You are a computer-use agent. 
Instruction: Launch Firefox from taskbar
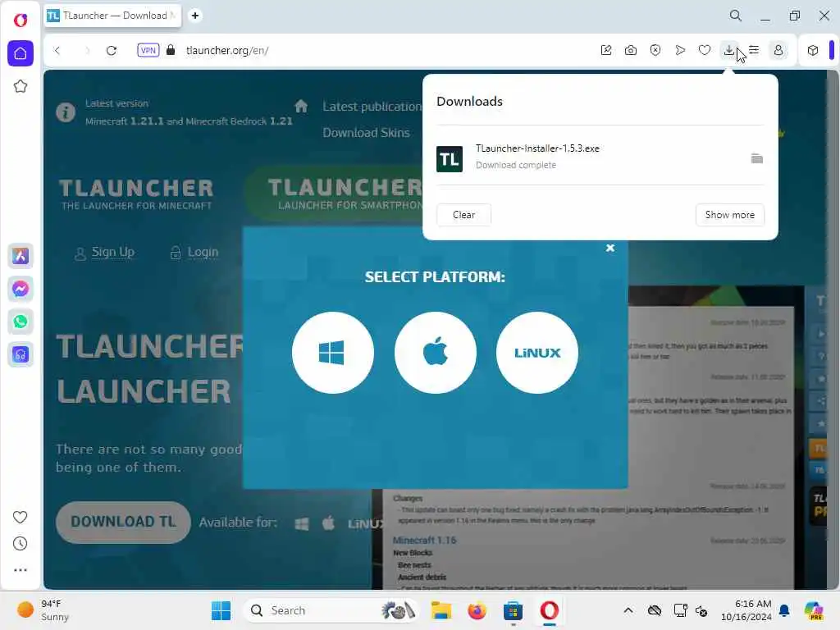pos(477,610)
